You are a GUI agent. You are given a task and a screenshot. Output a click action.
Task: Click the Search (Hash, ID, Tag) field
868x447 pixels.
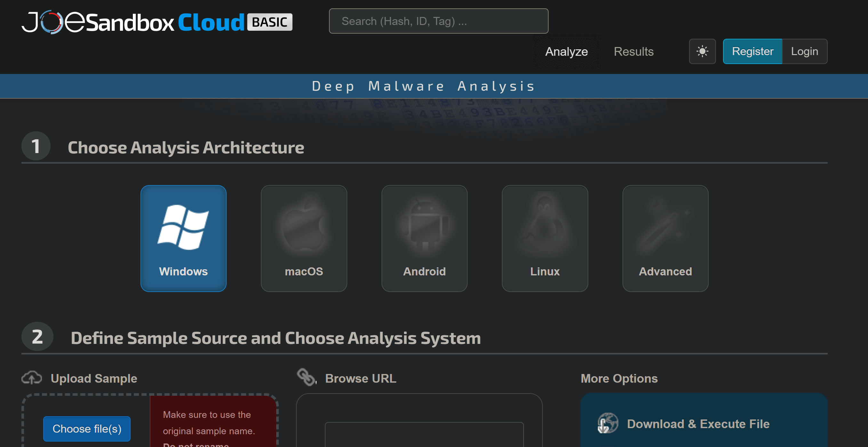click(438, 21)
